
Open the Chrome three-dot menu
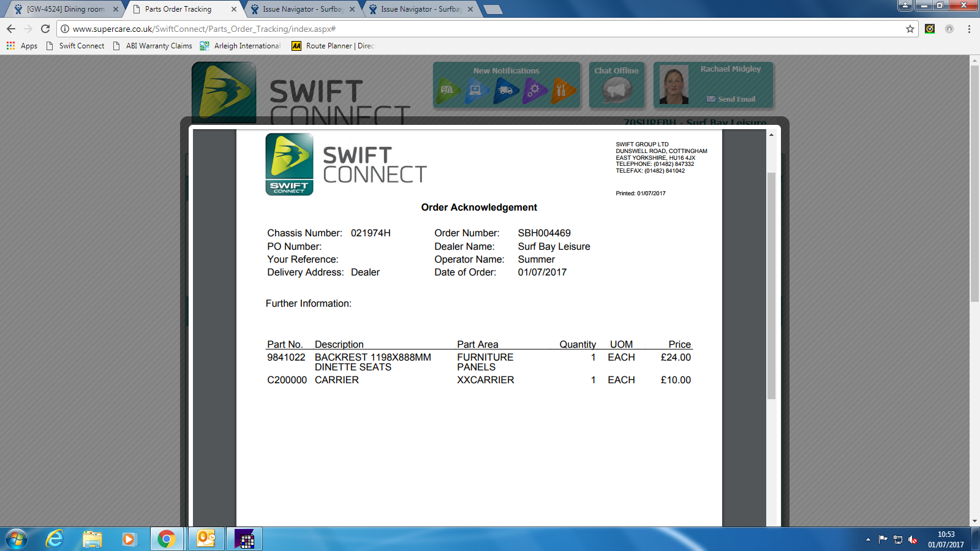pos(969,29)
